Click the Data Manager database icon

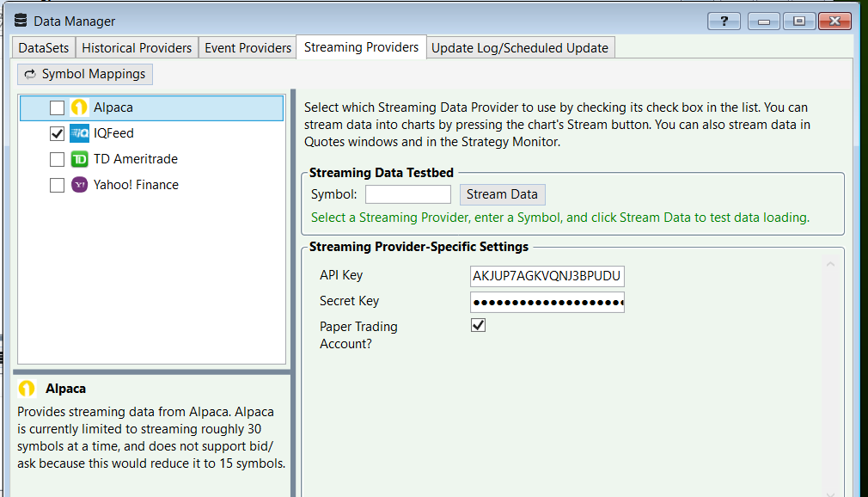pos(21,21)
